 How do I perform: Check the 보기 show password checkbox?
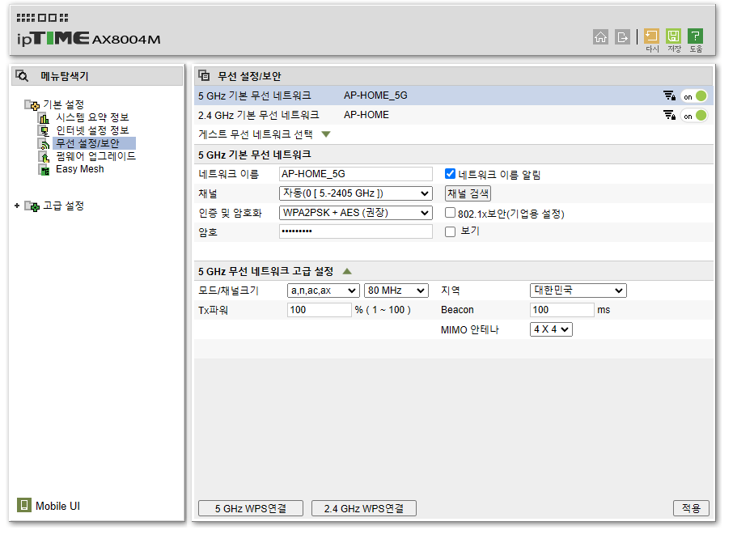click(450, 232)
